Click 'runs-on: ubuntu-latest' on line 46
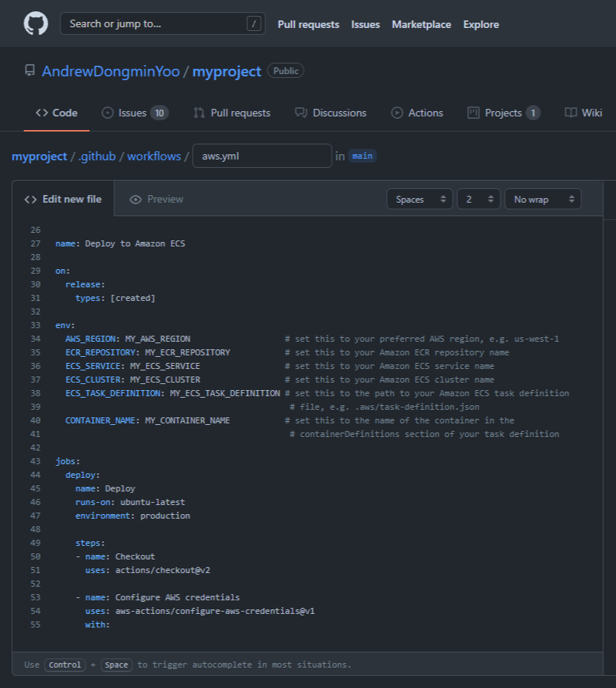 [x=130, y=502]
